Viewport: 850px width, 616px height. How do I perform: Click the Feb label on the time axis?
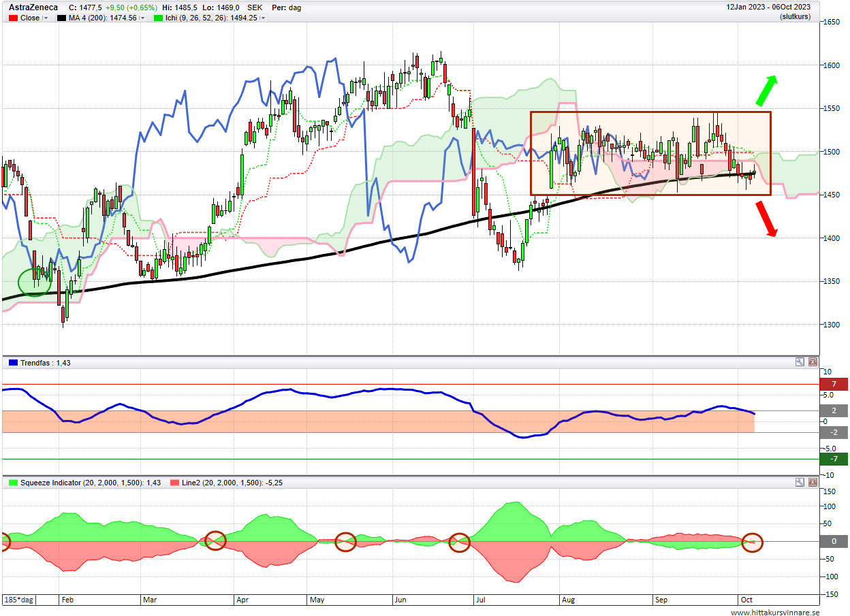(67, 600)
